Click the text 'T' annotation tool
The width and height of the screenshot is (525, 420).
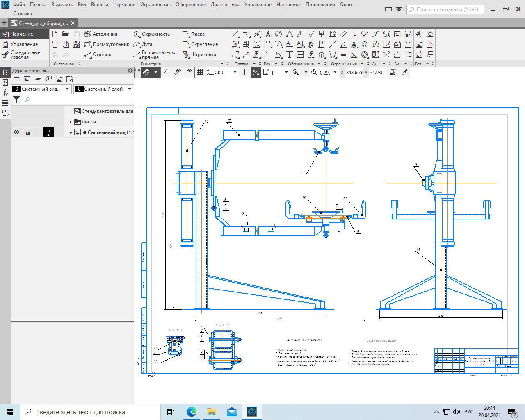point(290,55)
